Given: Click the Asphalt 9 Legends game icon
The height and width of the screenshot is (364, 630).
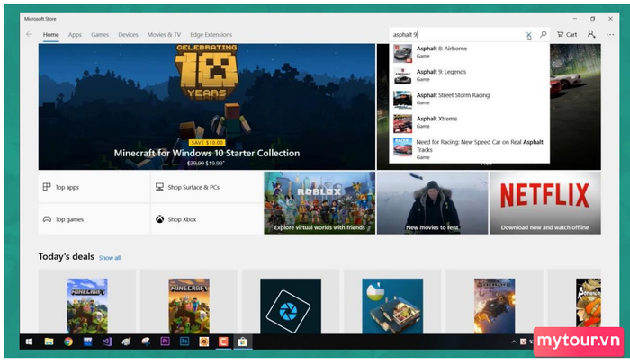Looking at the screenshot, I should 402,76.
